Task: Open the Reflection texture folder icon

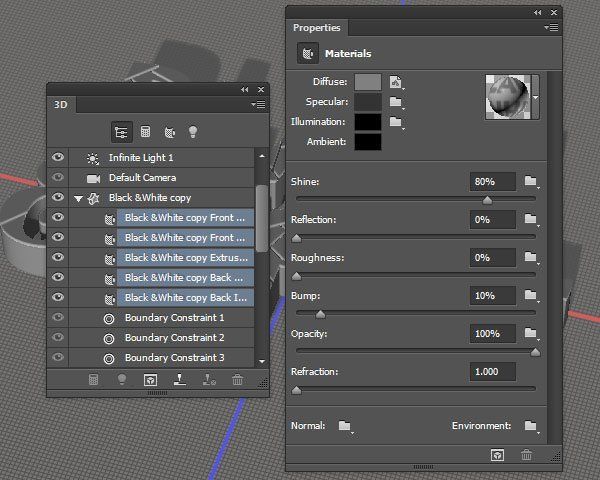Action: tap(531, 219)
